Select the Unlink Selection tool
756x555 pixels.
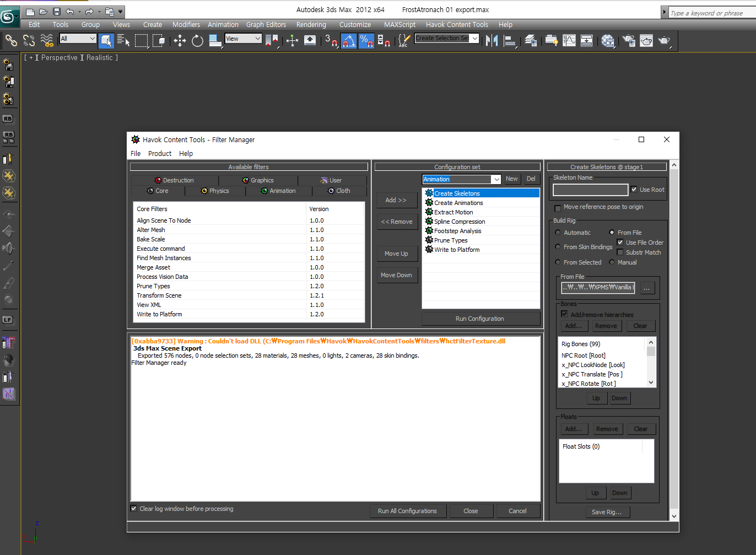(x=29, y=40)
